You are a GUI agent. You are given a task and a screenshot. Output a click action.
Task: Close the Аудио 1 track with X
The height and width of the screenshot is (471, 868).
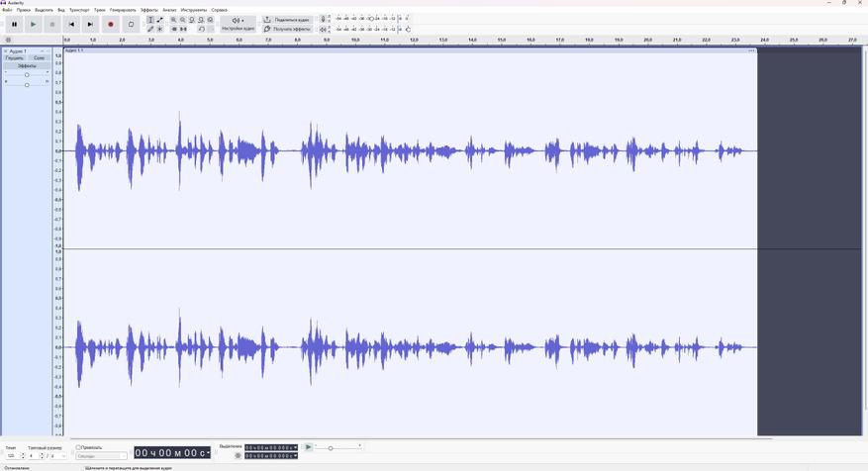click(x=6, y=50)
